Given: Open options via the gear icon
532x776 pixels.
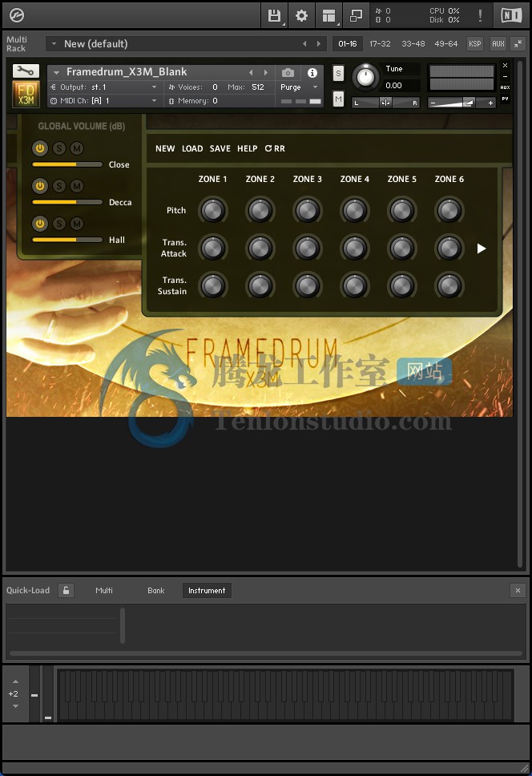Looking at the screenshot, I should coord(301,16).
